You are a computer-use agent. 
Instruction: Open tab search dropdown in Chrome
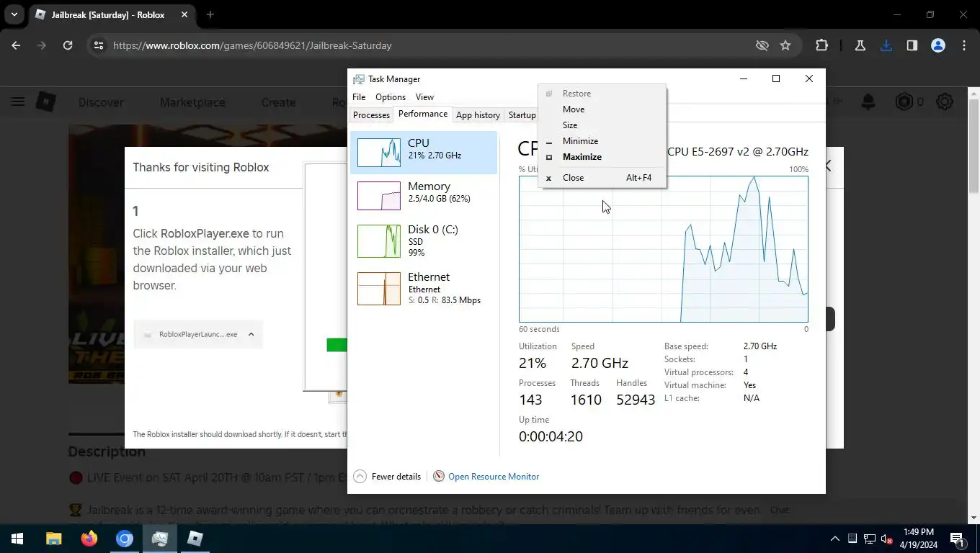click(14, 14)
